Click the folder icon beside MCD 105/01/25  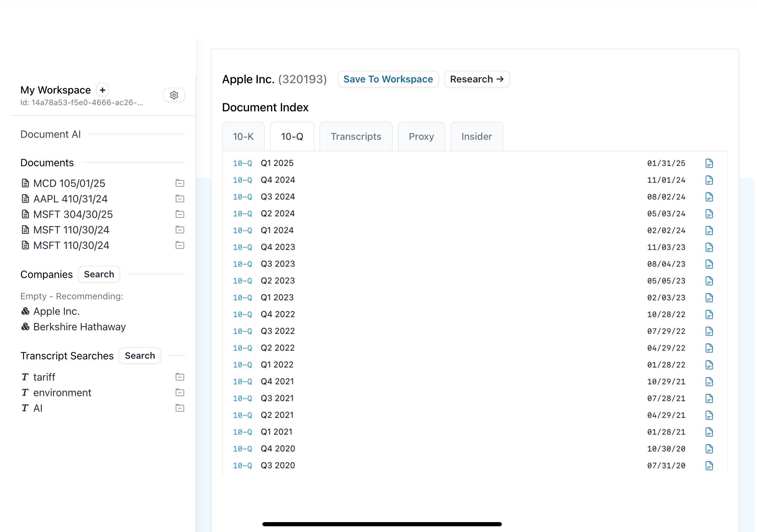[180, 183]
